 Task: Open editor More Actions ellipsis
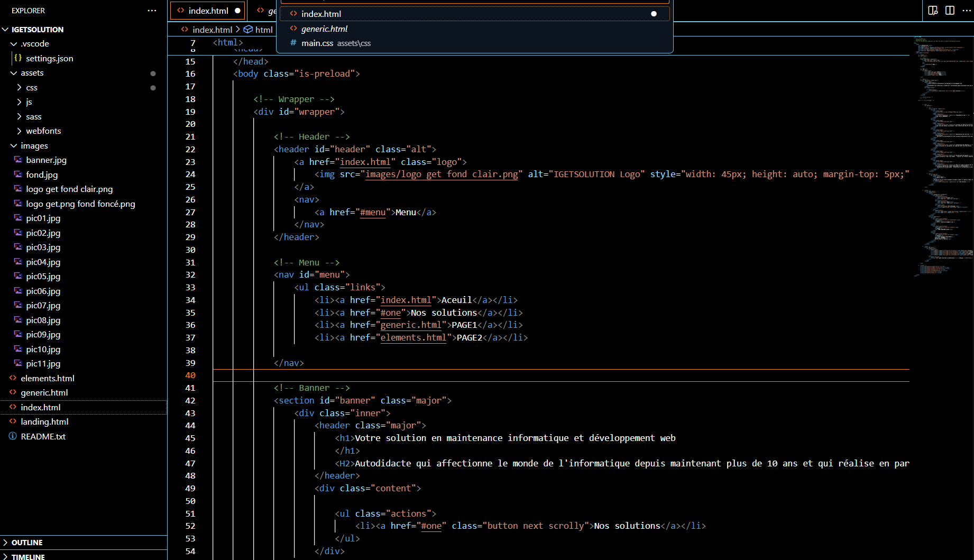click(967, 11)
